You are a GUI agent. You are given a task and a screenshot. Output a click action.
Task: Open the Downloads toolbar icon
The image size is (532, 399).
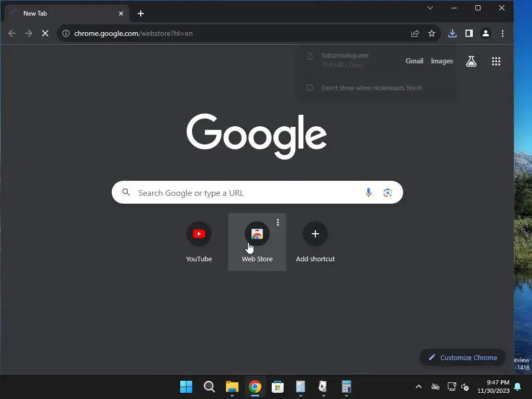[x=453, y=33]
